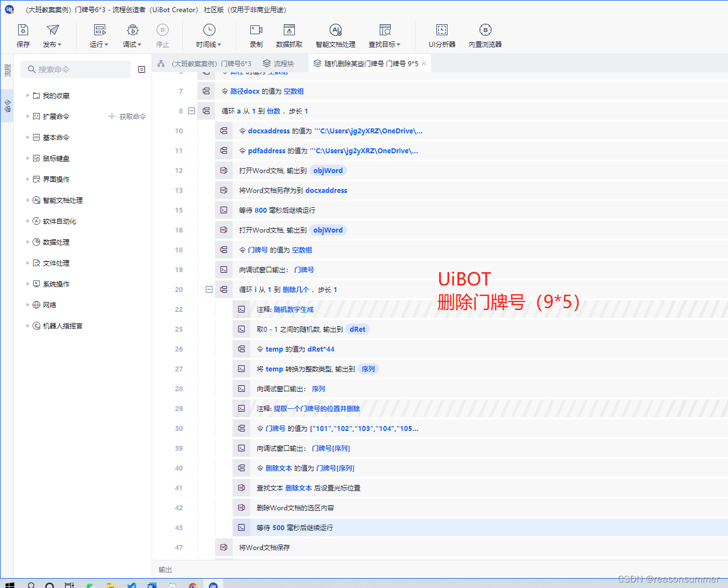This screenshot has width=728, height=588.
Task: Collapse the loop block at line 20
Action: [x=209, y=289]
